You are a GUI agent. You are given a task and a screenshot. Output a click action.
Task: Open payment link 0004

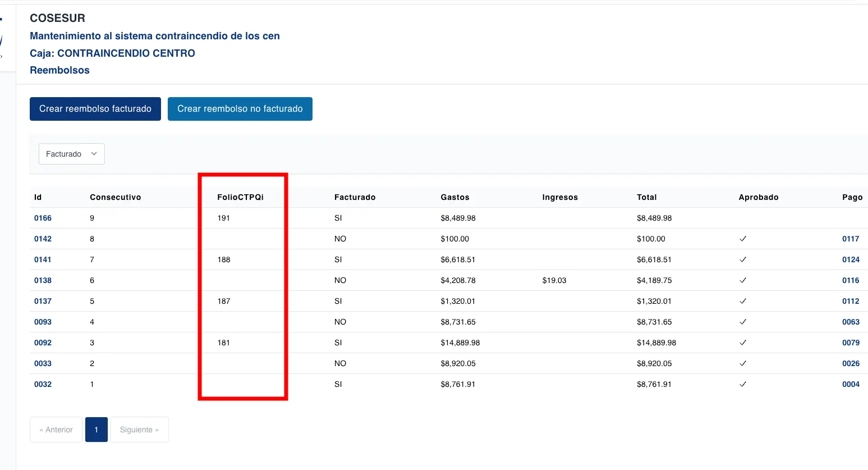[x=850, y=384]
